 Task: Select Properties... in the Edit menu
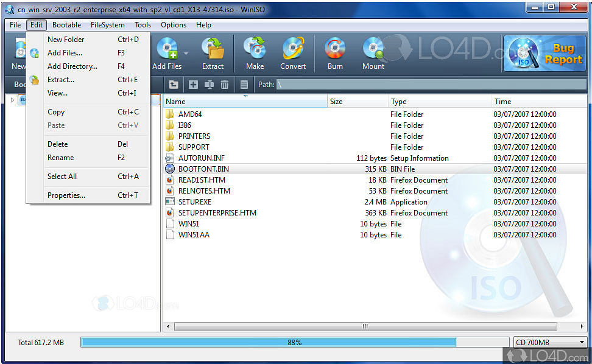(66, 195)
